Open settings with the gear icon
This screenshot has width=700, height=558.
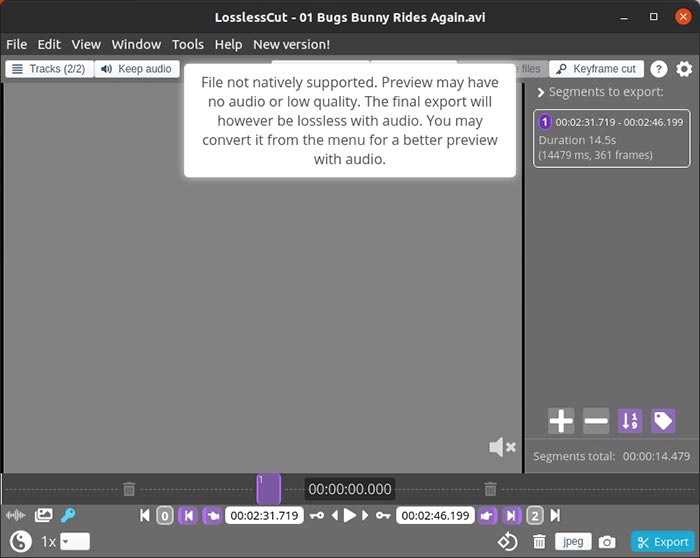(684, 69)
